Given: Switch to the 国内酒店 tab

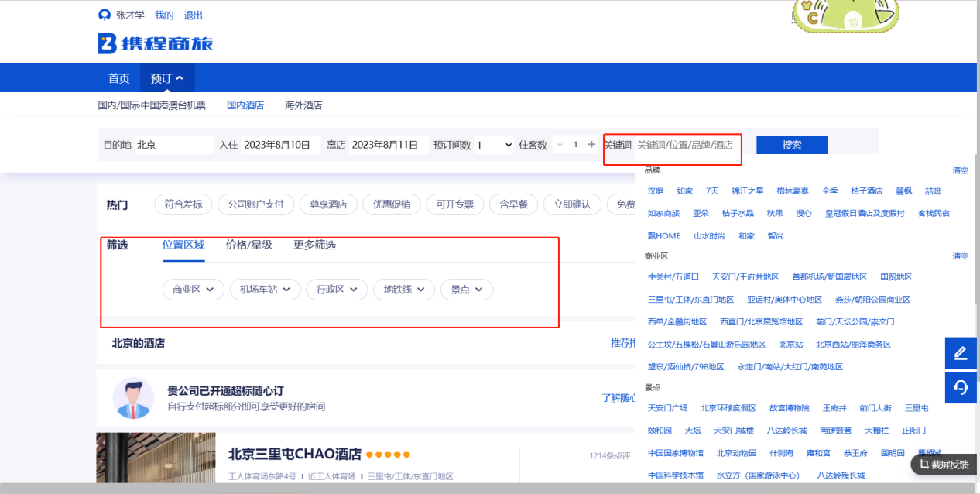Looking at the screenshot, I should (245, 105).
